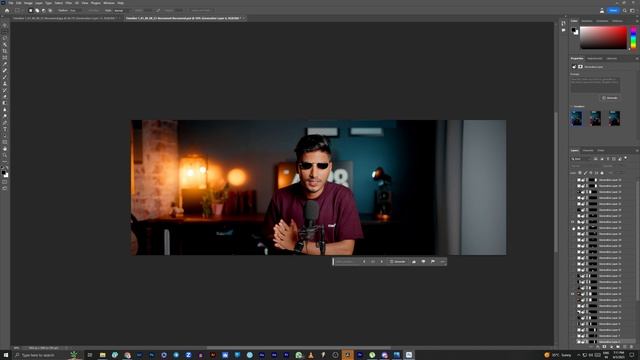Enable Subtract from selection mode
This screenshot has width=640, height=360.
click(x=43, y=10)
